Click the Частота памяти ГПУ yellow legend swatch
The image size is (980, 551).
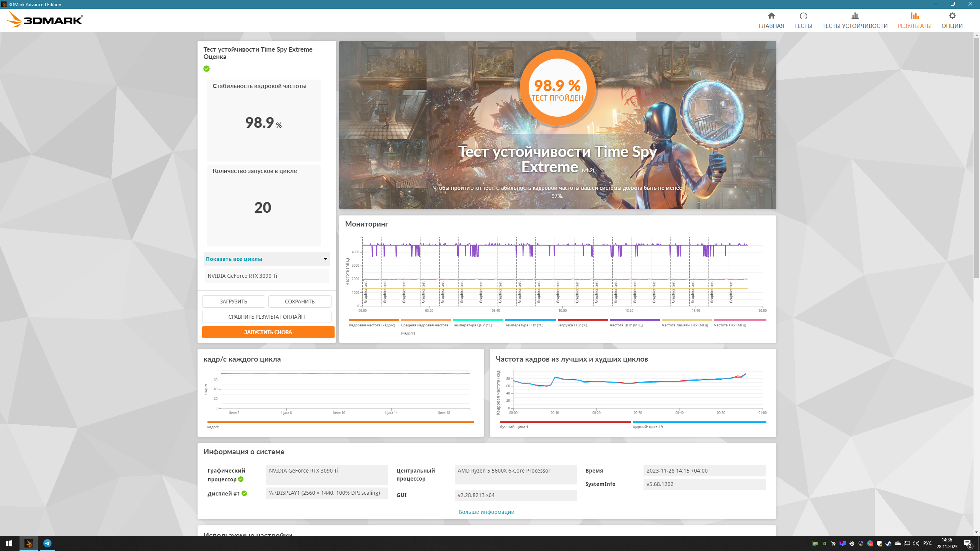[x=686, y=320]
